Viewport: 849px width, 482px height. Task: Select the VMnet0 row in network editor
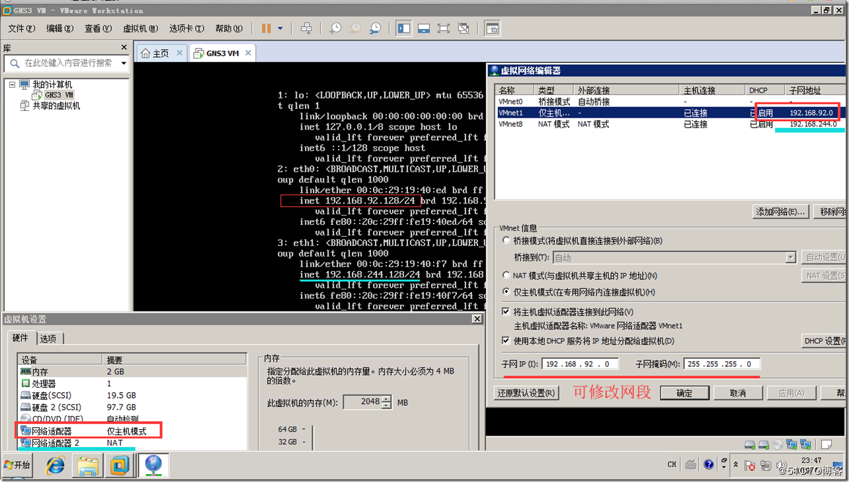click(x=670, y=101)
